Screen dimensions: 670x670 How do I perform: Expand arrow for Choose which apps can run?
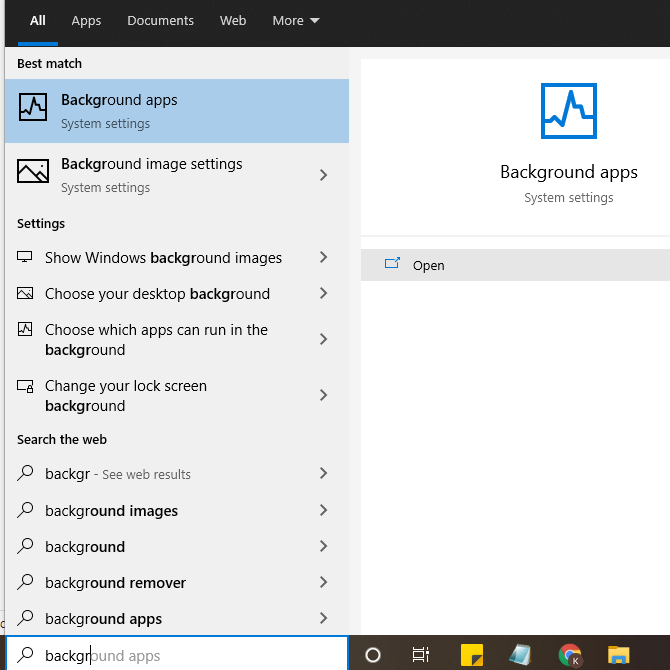tap(323, 339)
